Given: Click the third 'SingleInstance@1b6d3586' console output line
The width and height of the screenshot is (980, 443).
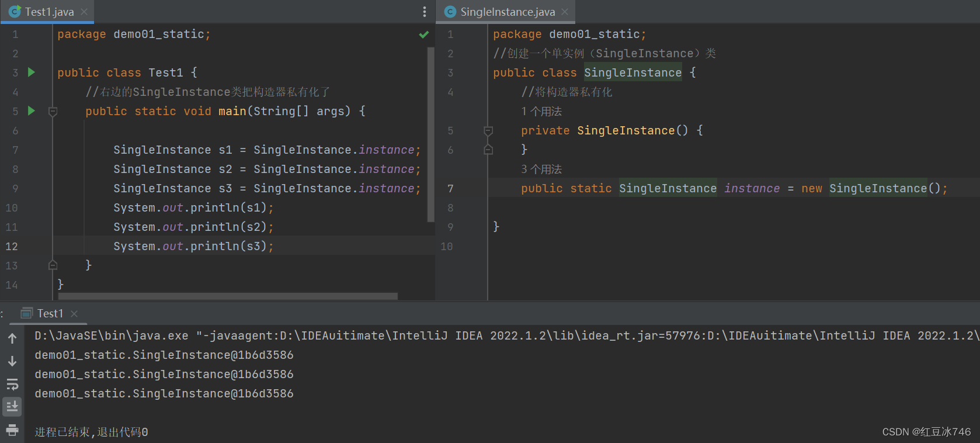Looking at the screenshot, I should point(164,393).
